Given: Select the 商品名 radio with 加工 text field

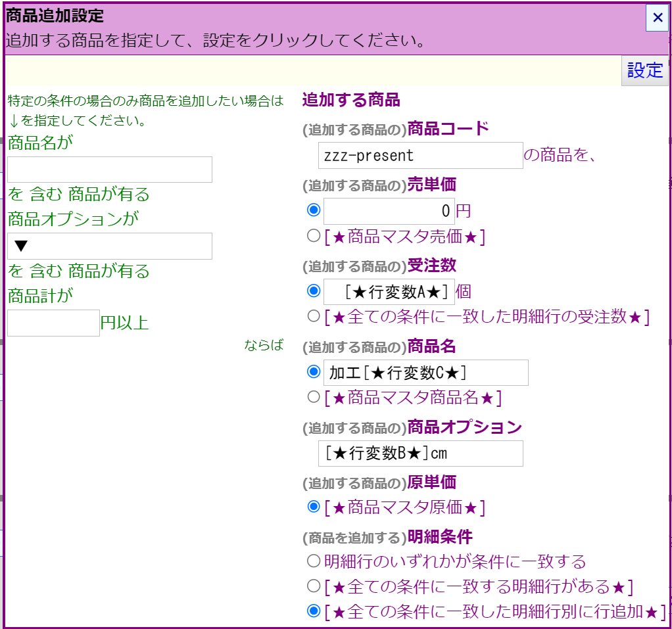Looking at the screenshot, I should 314,371.
